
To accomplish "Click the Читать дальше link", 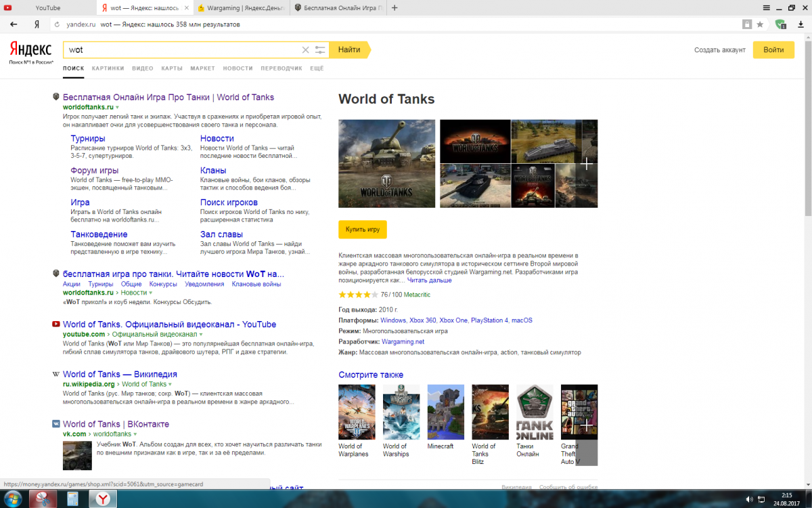I will [x=429, y=280].
